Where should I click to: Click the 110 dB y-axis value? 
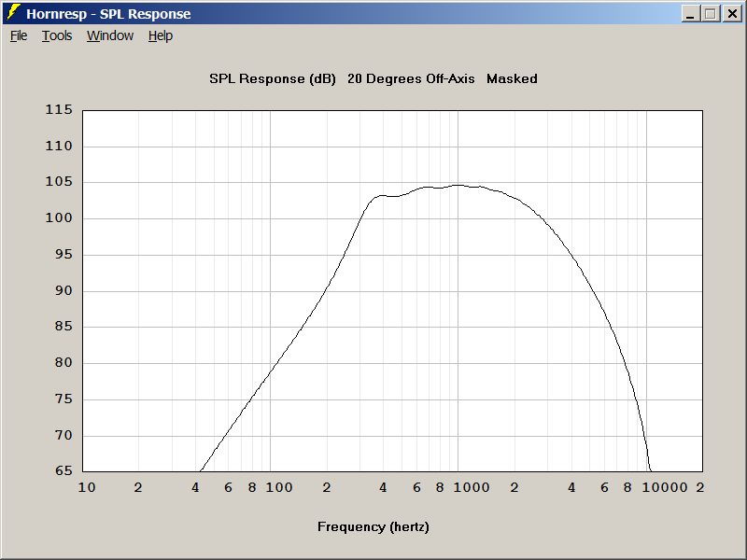pyautogui.click(x=59, y=146)
